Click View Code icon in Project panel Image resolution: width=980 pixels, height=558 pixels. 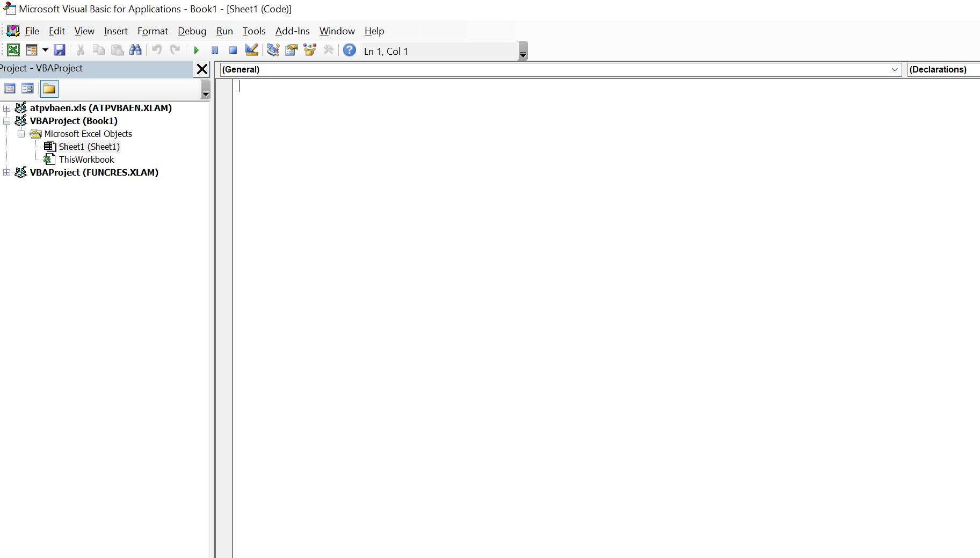pyautogui.click(x=10, y=89)
